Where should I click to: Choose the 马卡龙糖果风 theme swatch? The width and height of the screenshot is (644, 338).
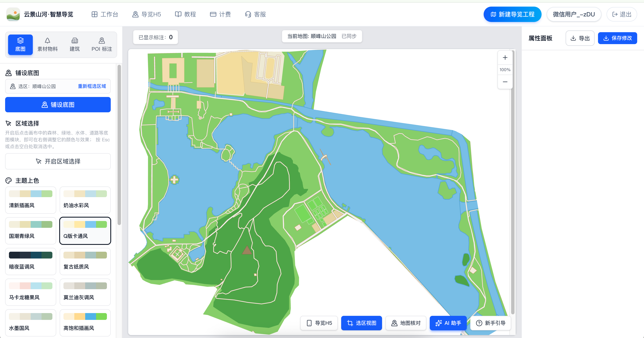(30, 292)
